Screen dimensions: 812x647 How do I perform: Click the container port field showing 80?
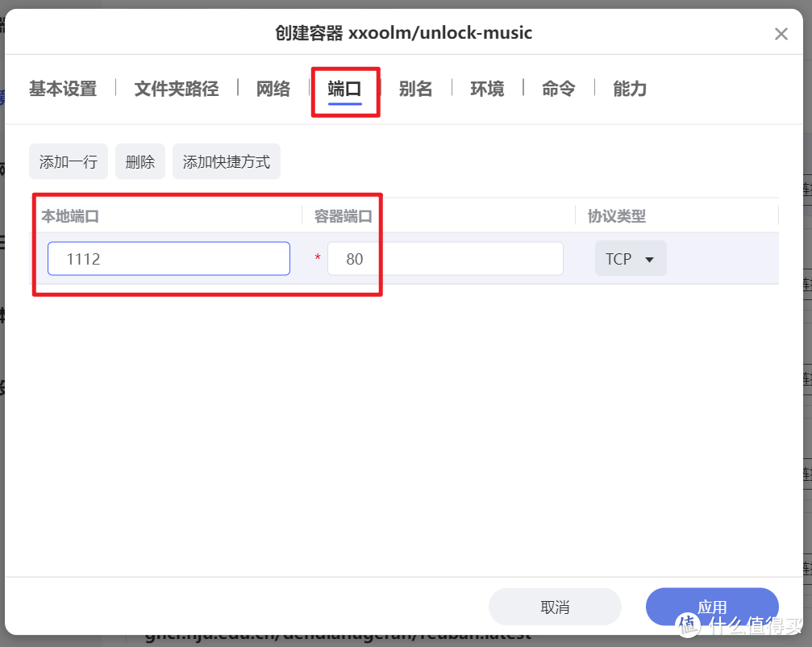click(x=444, y=258)
